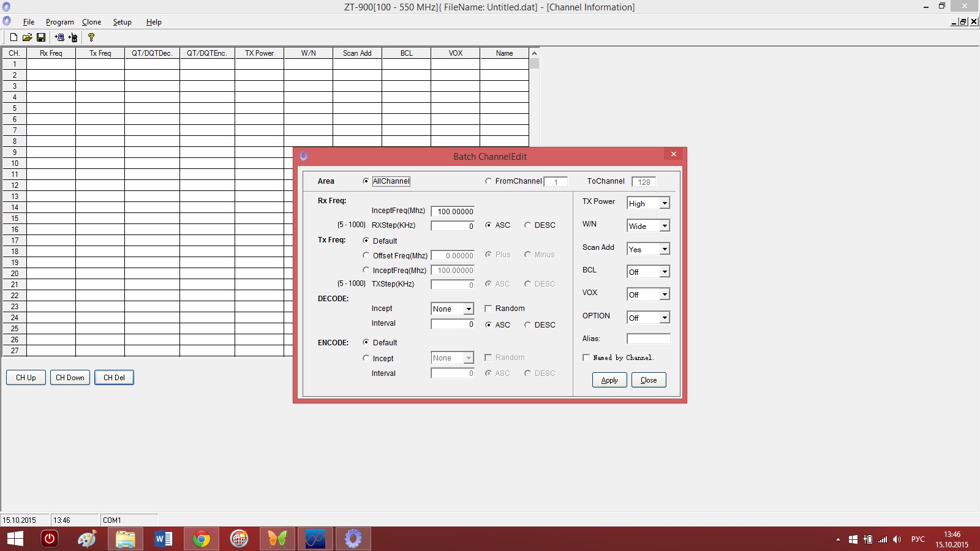980x551 pixels.
Task: Click the CH Down button
Action: pyautogui.click(x=70, y=377)
